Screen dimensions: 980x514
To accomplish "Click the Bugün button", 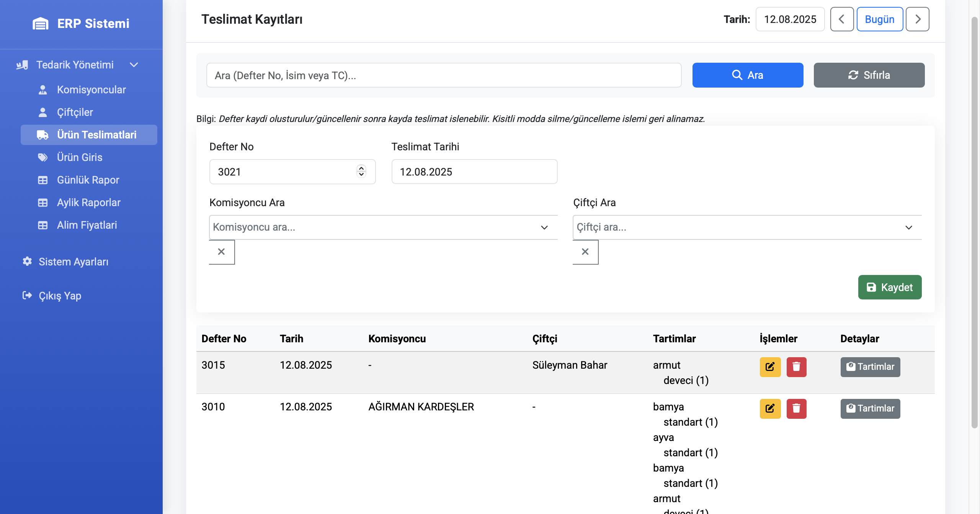I will [880, 19].
